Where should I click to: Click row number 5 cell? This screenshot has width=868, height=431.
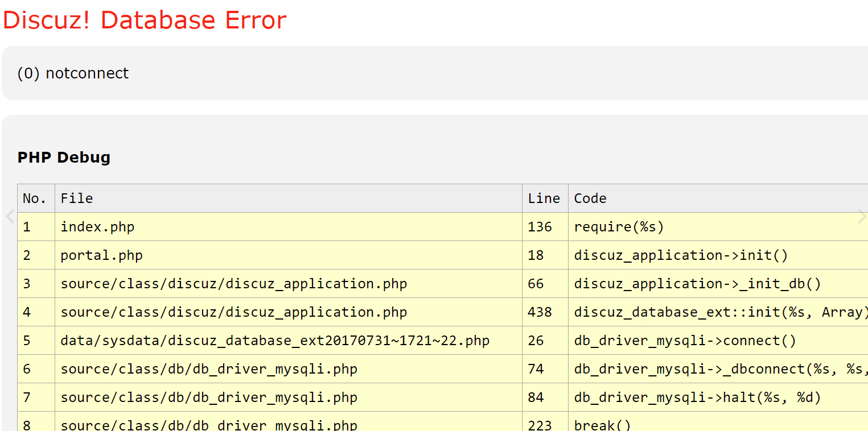coord(36,341)
